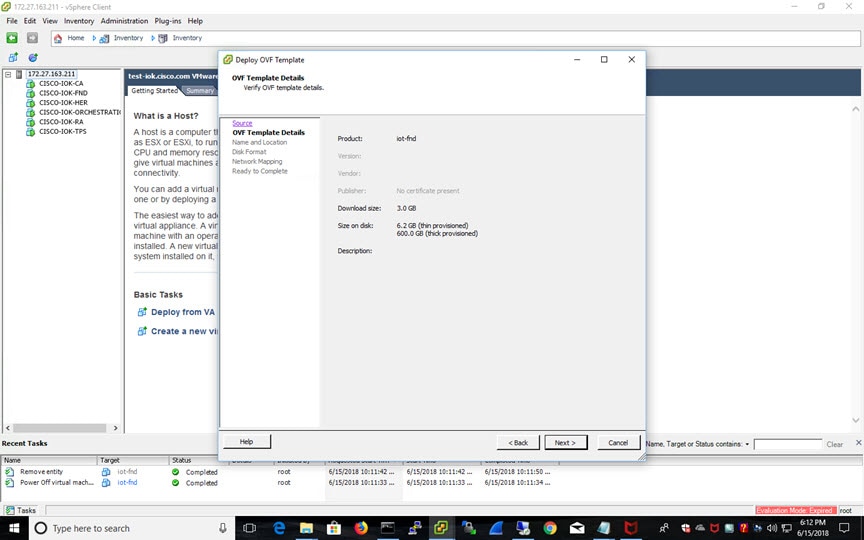The image size is (864, 540).
Task: Click the new virtual machine toolbar icon
Action: 13,57
